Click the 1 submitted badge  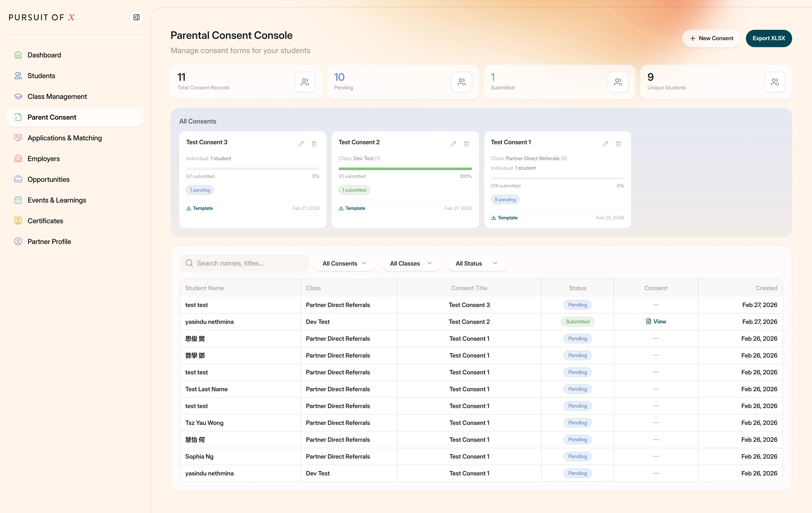pos(354,190)
